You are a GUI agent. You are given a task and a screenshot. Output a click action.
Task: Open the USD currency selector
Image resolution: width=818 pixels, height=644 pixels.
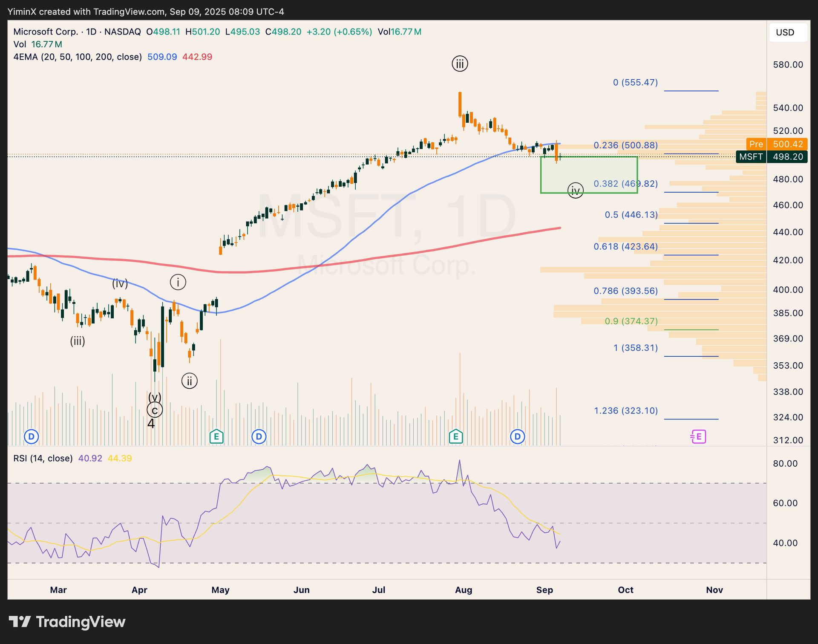click(787, 32)
